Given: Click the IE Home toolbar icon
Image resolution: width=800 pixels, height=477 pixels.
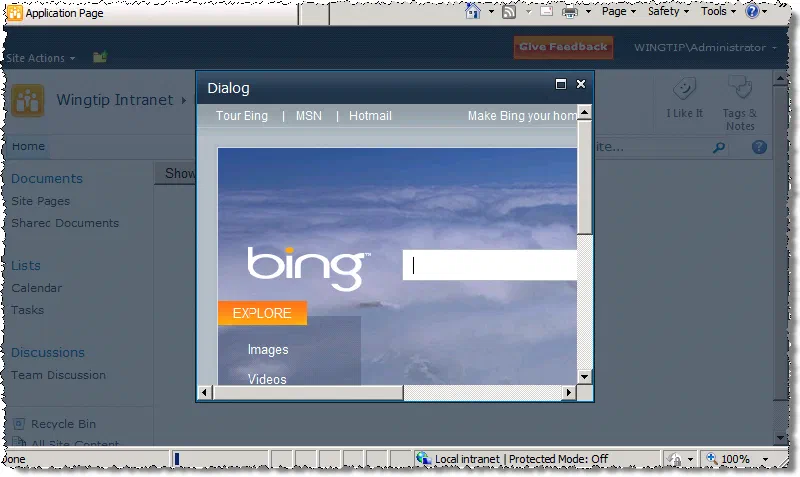Looking at the screenshot, I should point(473,11).
